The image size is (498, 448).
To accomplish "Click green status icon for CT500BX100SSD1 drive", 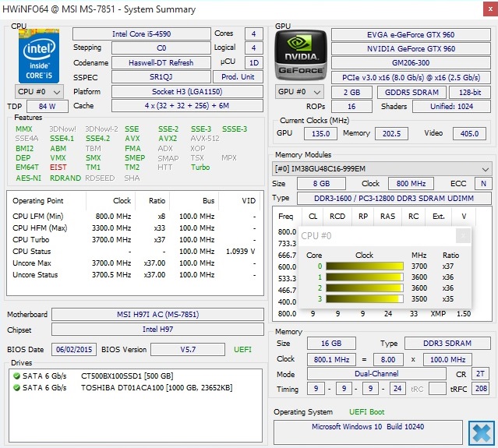I will (x=16, y=376).
